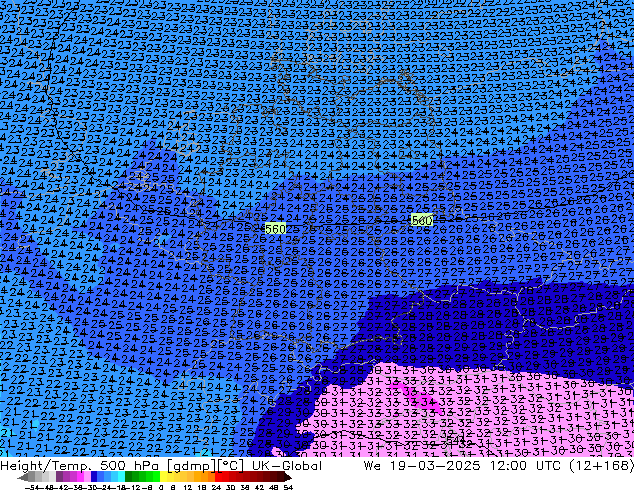Viewport: 634px width, 490px height.
Task: Select the 'Height/Temp.' title text
Action: tap(46, 465)
